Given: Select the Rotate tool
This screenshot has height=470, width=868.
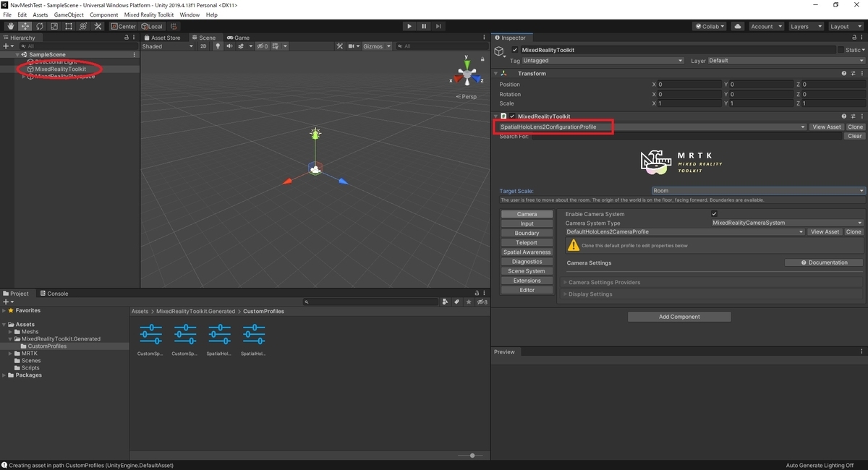Looking at the screenshot, I should 39,26.
